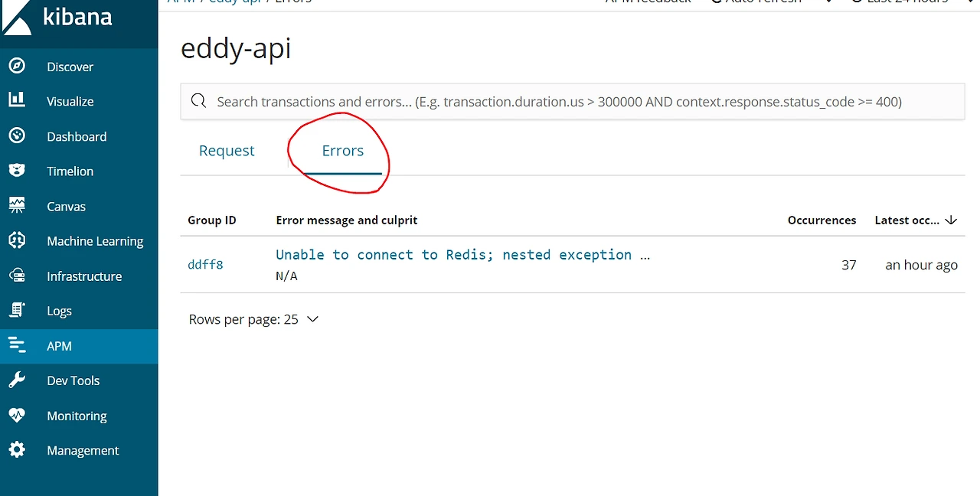Go to Machine Learning in sidebar
The height and width of the screenshot is (496, 980).
point(95,241)
